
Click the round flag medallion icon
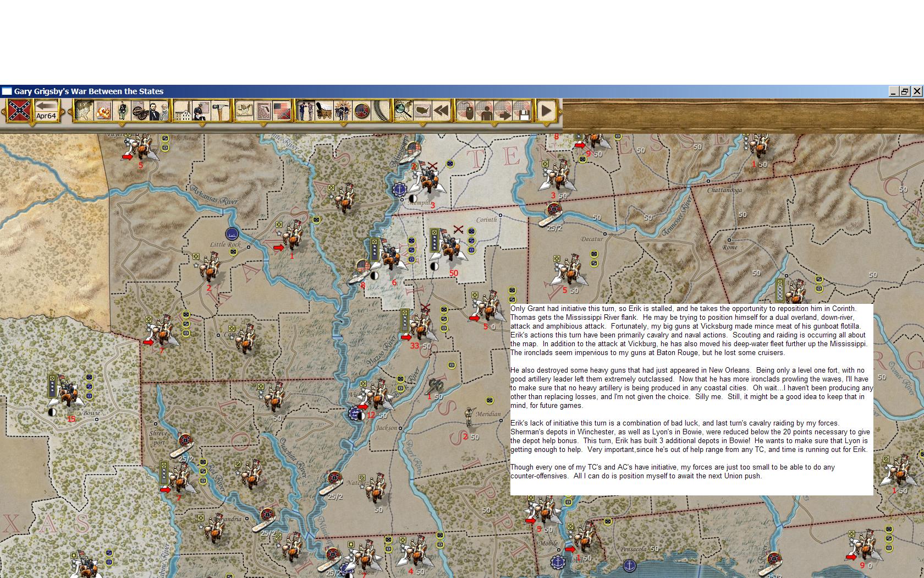click(x=361, y=110)
